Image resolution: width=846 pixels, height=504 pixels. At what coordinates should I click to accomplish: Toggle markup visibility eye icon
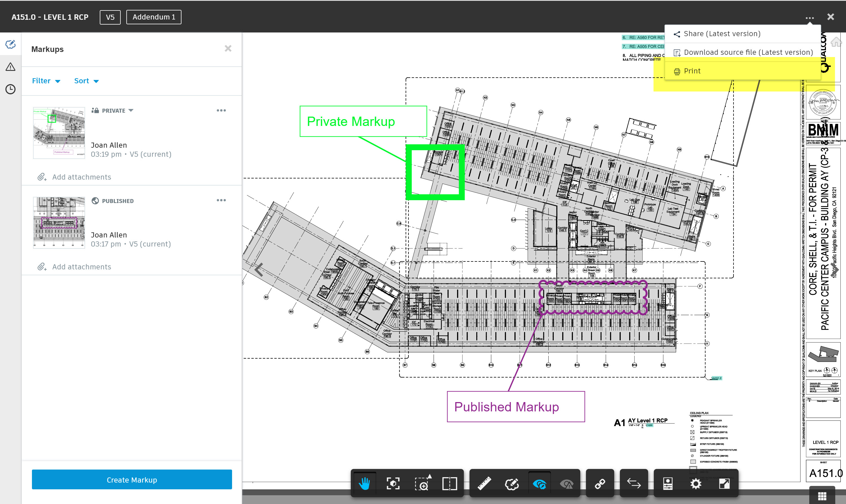539,483
